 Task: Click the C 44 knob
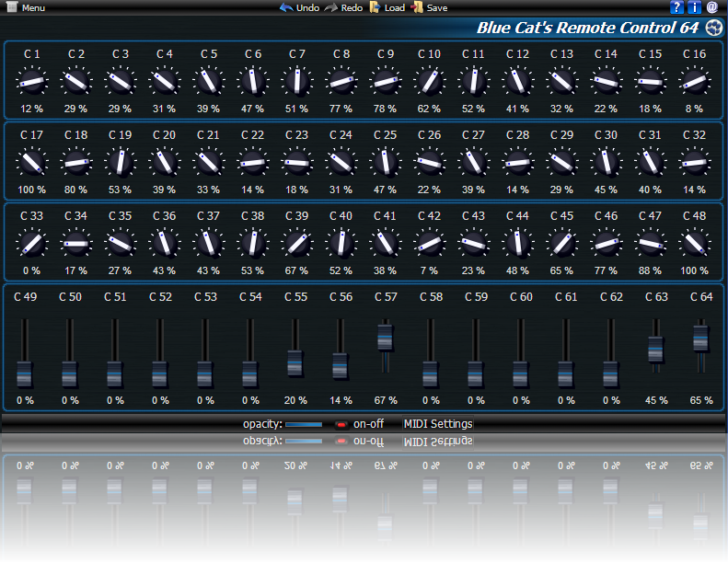click(x=517, y=243)
